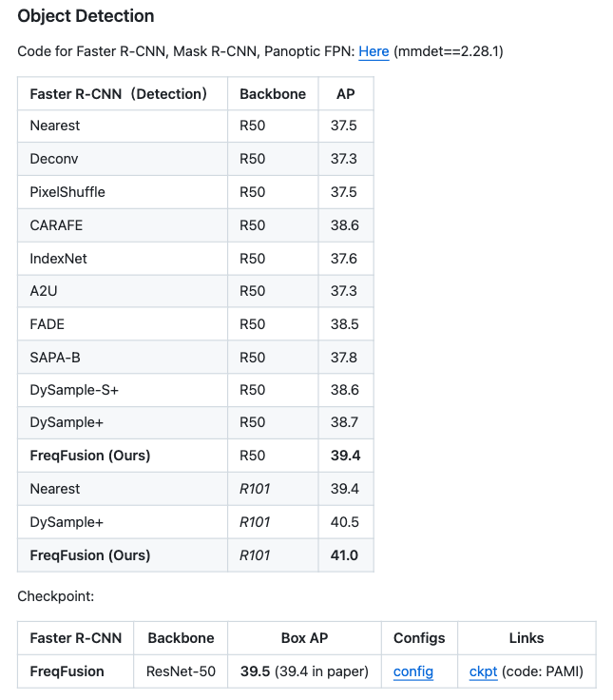Screen dimensions: 613x700
Task: Select the PixelShuffle method cell
Action: [x=67, y=192]
